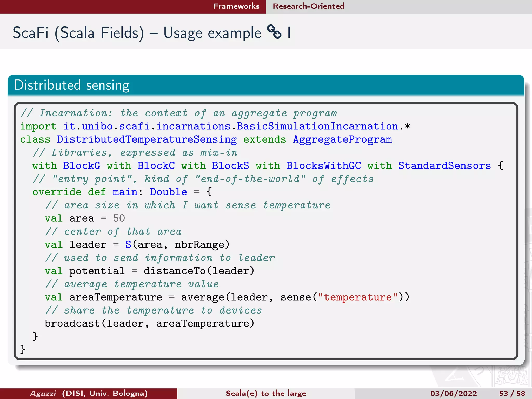Click 'broadcast(leader, areaTemperature)' line

(149, 324)
